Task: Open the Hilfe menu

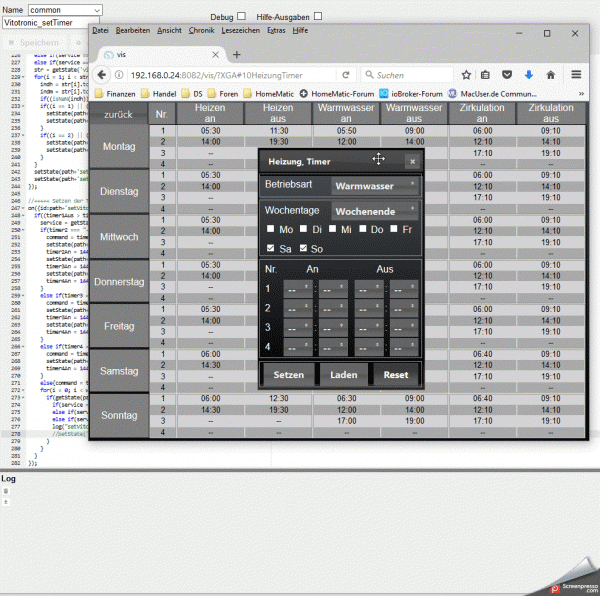Action: (300, 31)
